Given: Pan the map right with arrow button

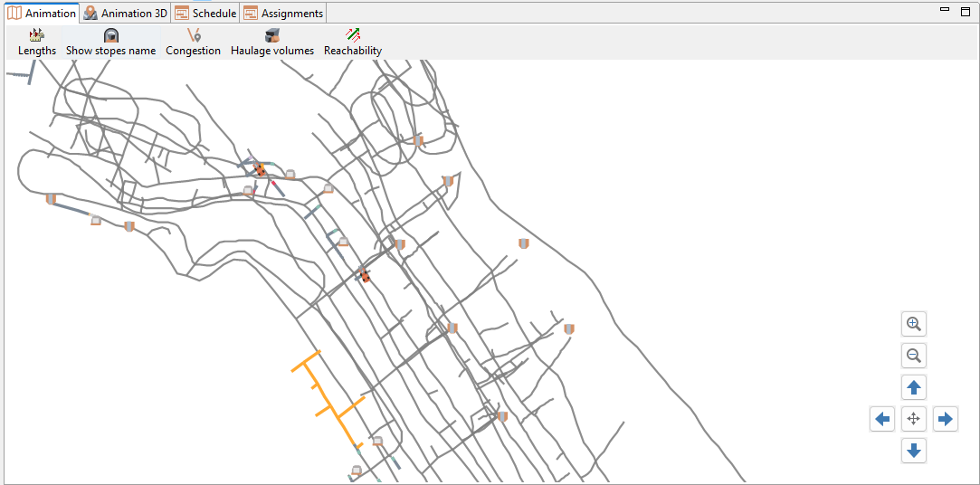Looking at the screenshot, I should [x=945, y=419].
